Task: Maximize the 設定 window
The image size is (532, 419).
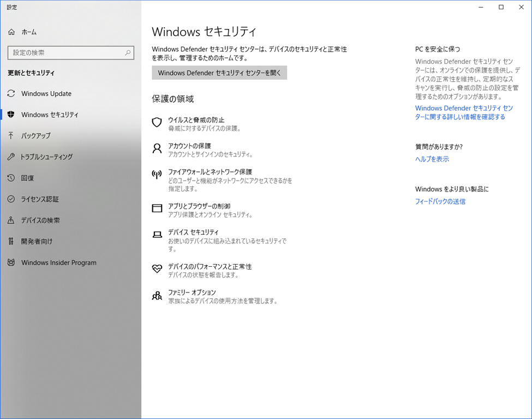Action: 501,7
